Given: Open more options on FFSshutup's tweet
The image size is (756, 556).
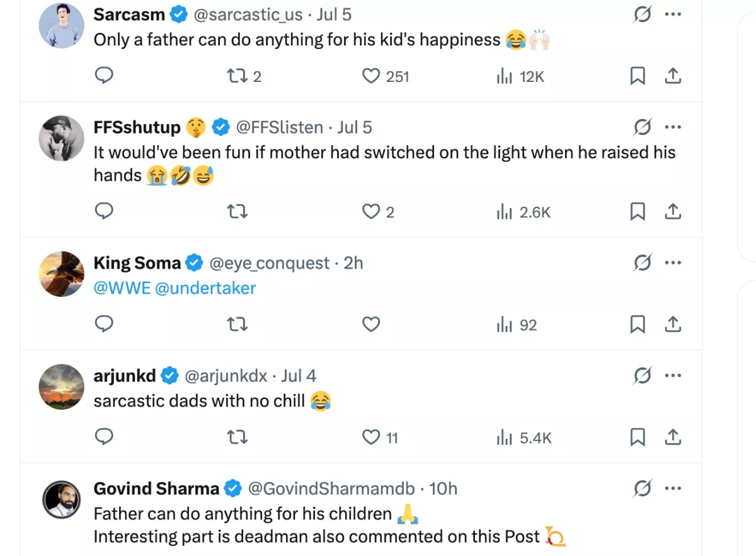Looking at the screenshot, I should [673, 127].
